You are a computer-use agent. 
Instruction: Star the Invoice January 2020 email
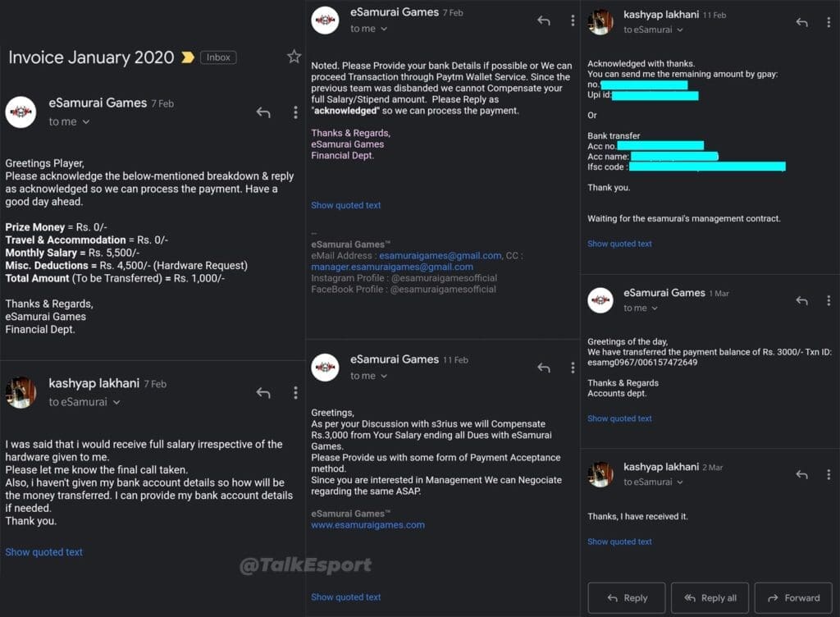point(294,57)
